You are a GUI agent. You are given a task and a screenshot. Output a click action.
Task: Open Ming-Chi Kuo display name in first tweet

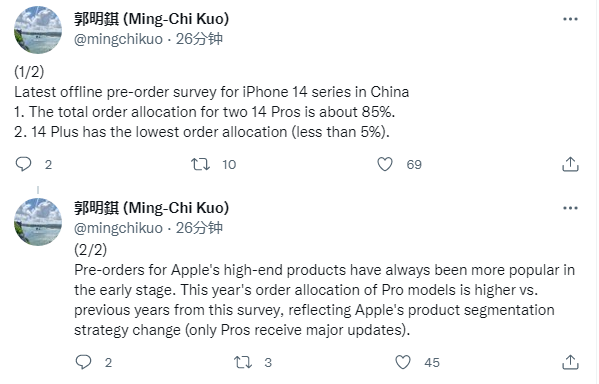coord(152,18)
